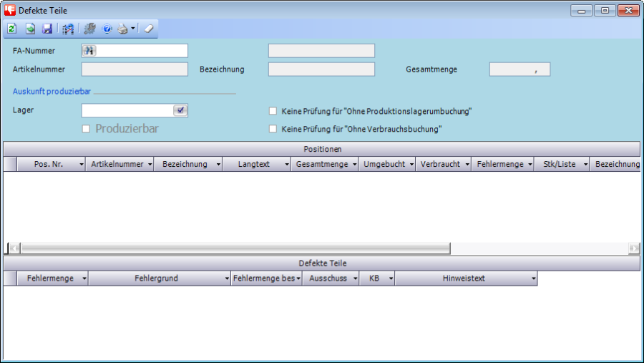
Task: Click the Positionen section header bar
Action: tap(321, 149)
